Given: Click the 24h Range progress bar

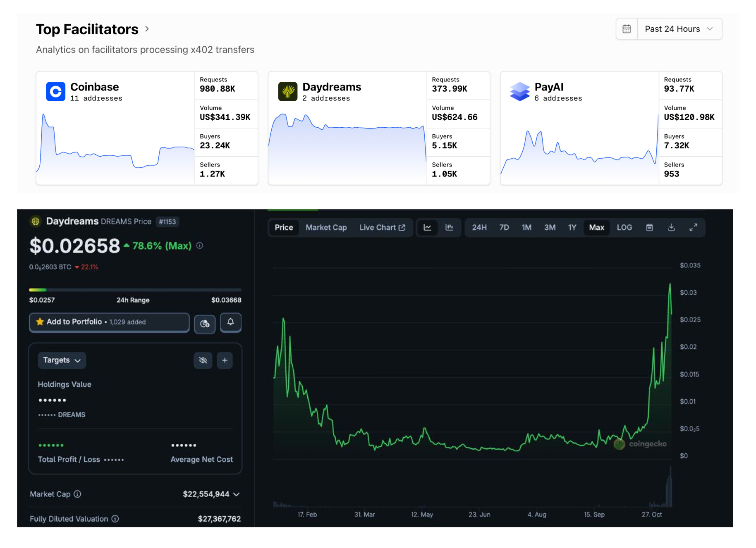Looking at the screenshot, I should point(135,290).
